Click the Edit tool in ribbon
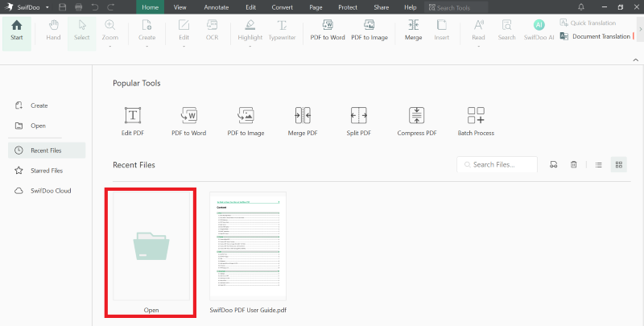The width and height of the screenshot is (644, 326). coord(184,31)
